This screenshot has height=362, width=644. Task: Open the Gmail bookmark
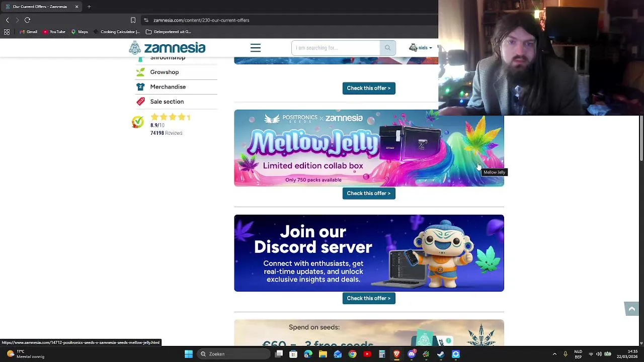28,32
